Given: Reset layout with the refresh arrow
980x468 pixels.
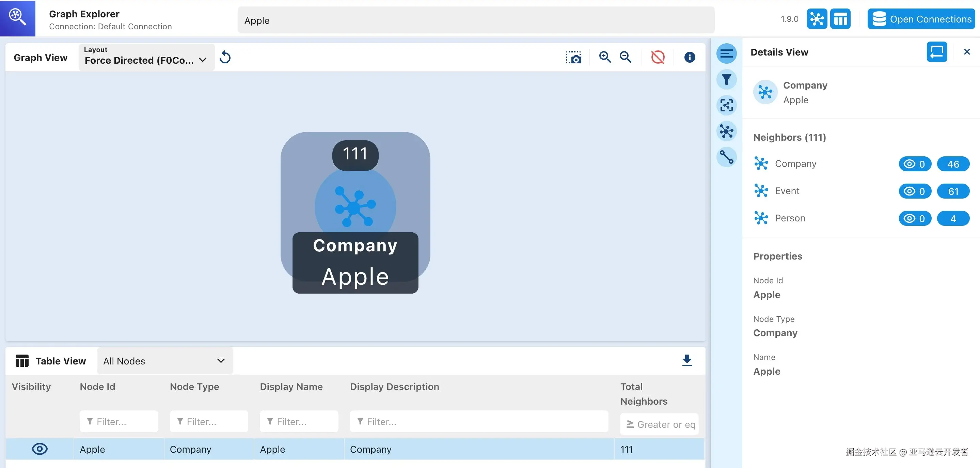Looking at the screenshot, I should pyautogui.click(x=225, y=58).
